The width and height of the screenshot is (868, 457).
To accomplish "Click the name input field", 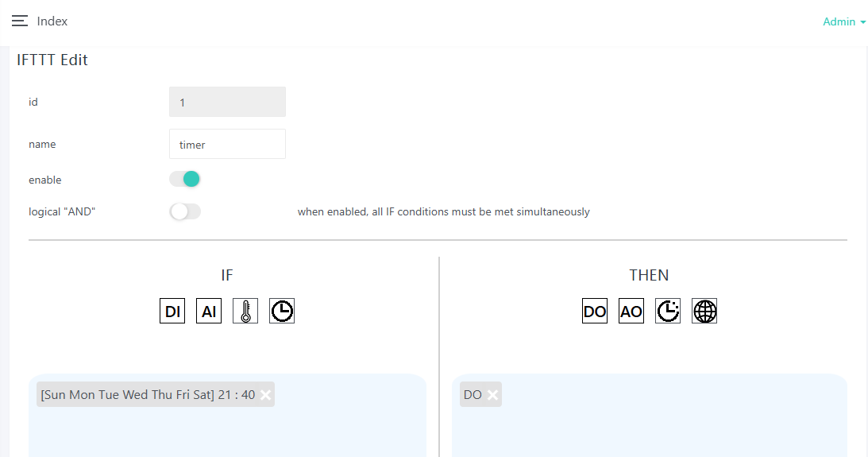I will [227, 145].
